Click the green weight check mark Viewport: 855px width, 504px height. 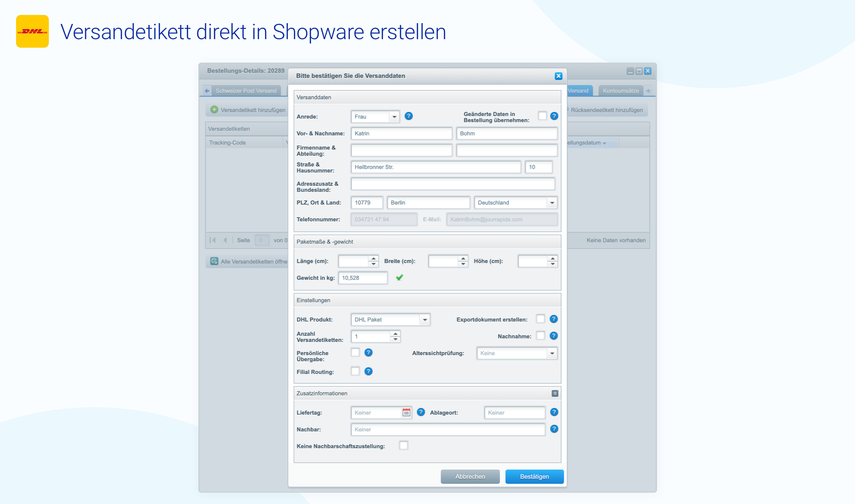(399, 277)
